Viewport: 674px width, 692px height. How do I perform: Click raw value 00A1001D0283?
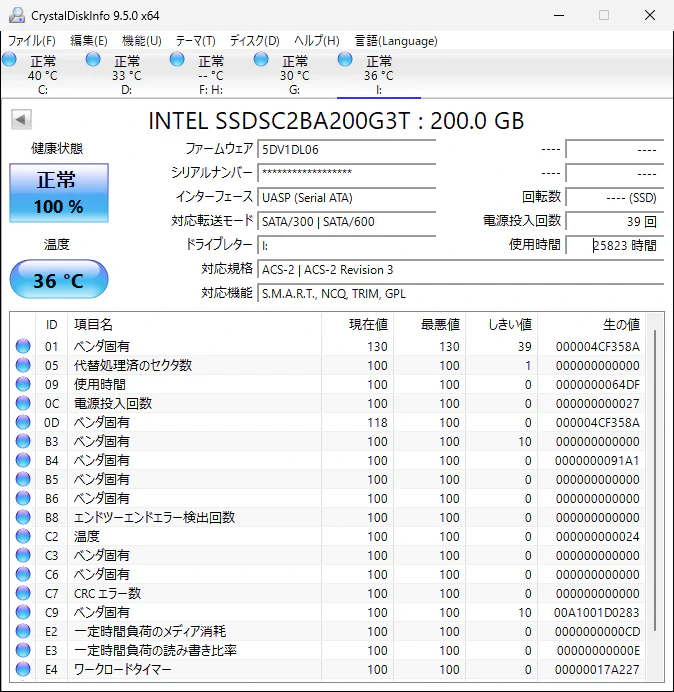pos(596,612)
